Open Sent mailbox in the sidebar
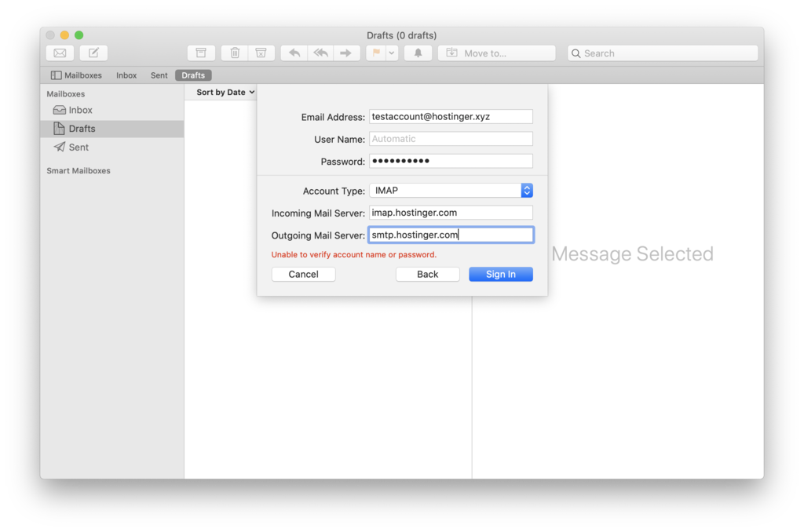Image resolution: width=804 pixels, height=532 pixels. point(111,147)
